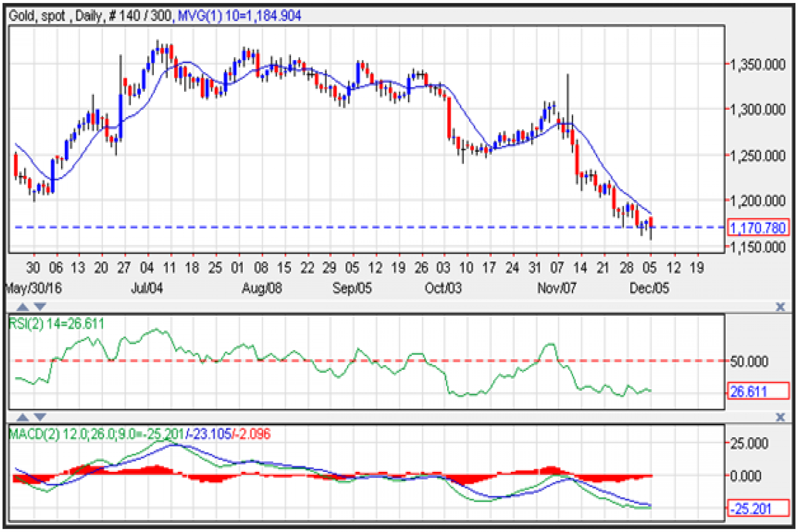Click the Oct/03 date label
798x532 pixels.
point(443,288)
